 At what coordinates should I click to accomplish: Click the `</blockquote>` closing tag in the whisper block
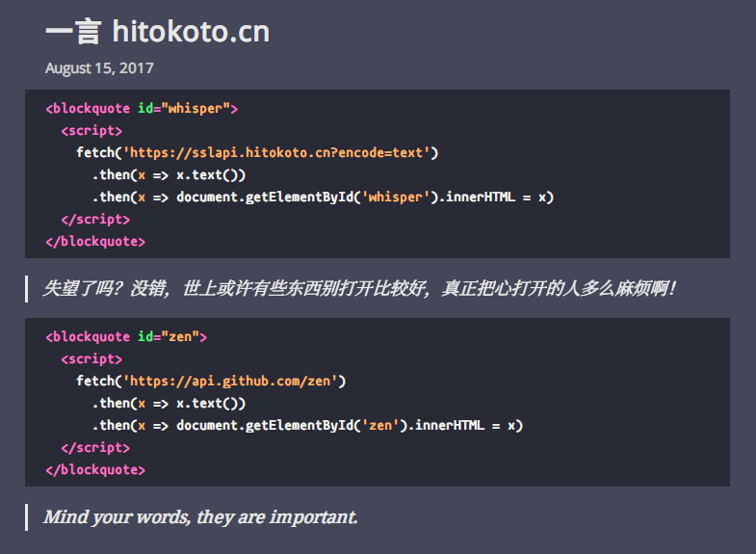point(95,241)
